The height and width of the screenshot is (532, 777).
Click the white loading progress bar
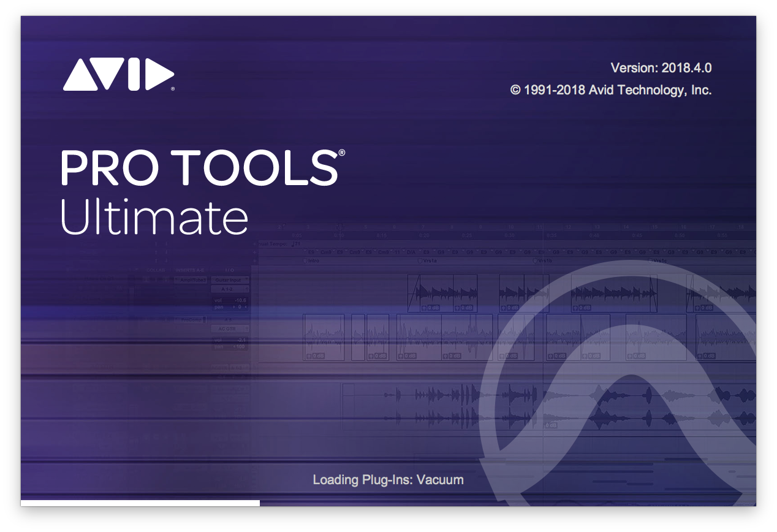pos(140,503)
